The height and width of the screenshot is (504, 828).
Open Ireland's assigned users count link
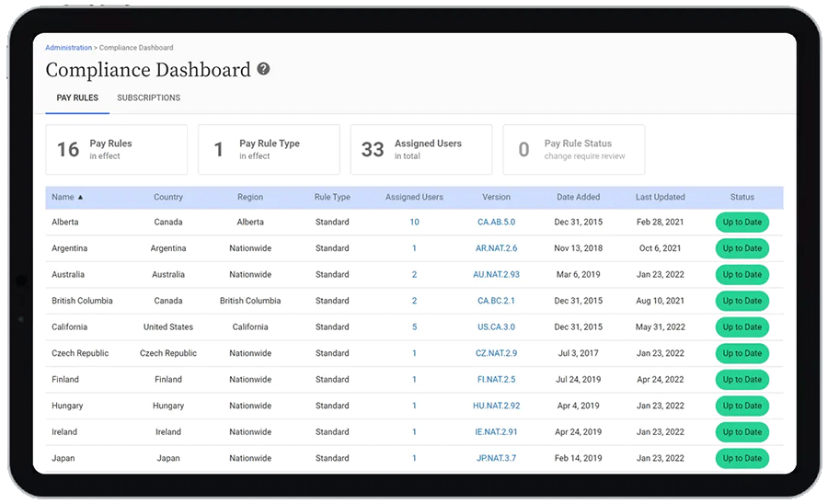pyautogui.click(x=414, y=431)
